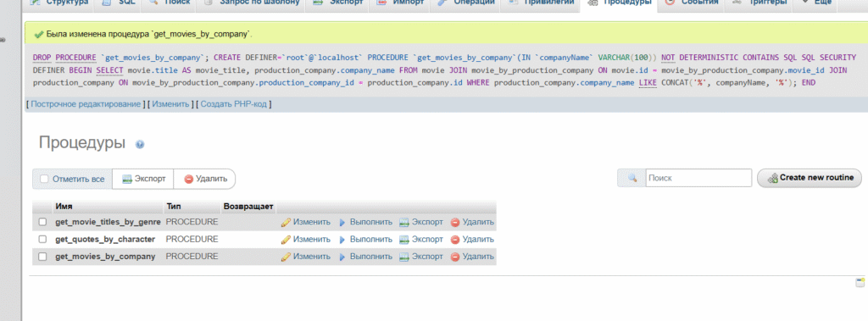The width and height of the screenshot is (868, 321).
Task: Focus the Поиск filter input field
Action: [698, 178]
